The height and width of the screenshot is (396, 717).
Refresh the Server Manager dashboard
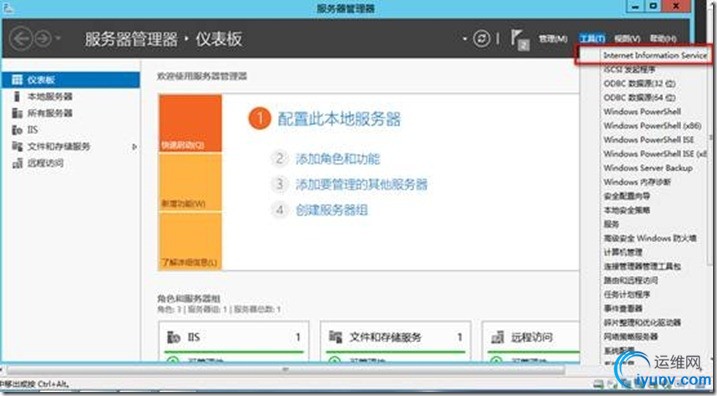click(x=481, y=38)
